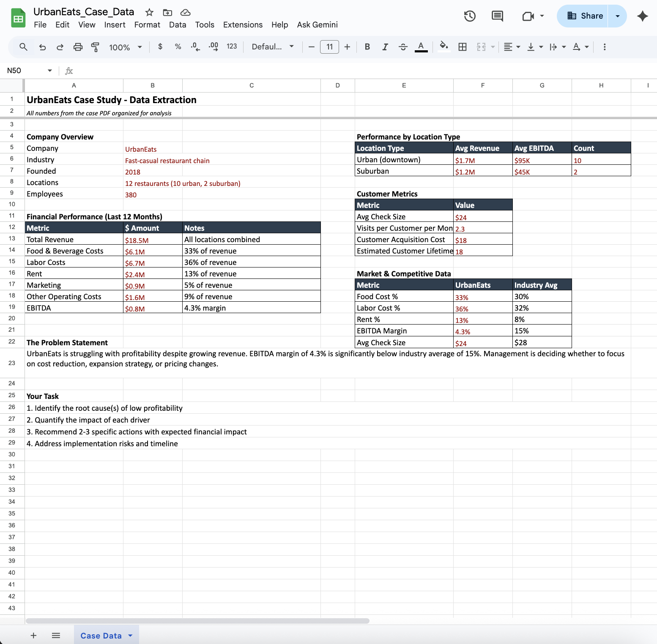This screenshot has width=657, height=644.
Task: Select cell with Total Revenue $18.5M
Action: click(153, 240)
